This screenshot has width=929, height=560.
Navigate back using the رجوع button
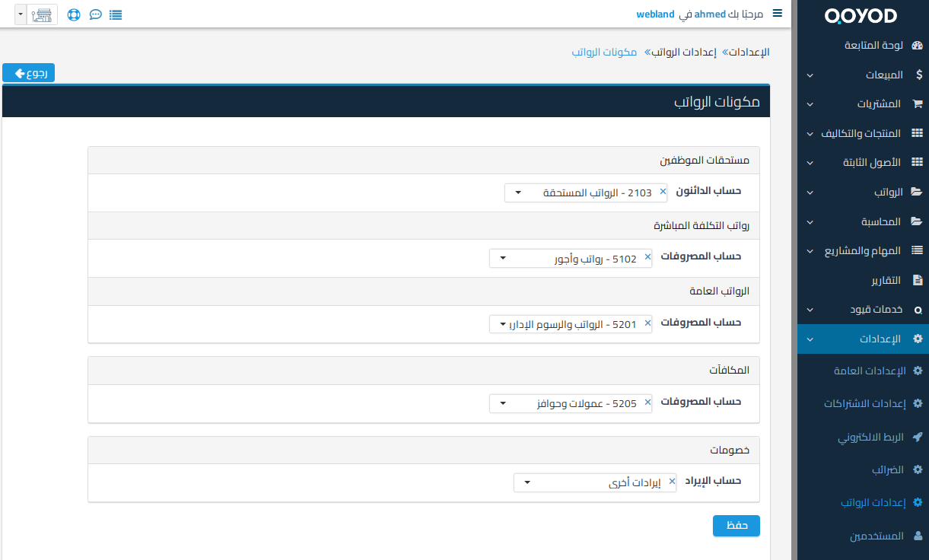pyautogui.click(x=28, y=72)
